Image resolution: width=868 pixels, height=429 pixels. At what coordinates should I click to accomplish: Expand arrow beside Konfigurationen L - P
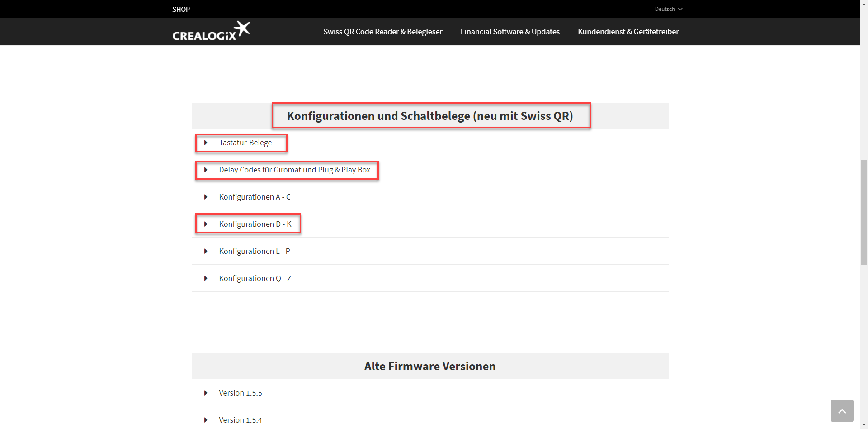pyautogui.click(x=206, y=251)
